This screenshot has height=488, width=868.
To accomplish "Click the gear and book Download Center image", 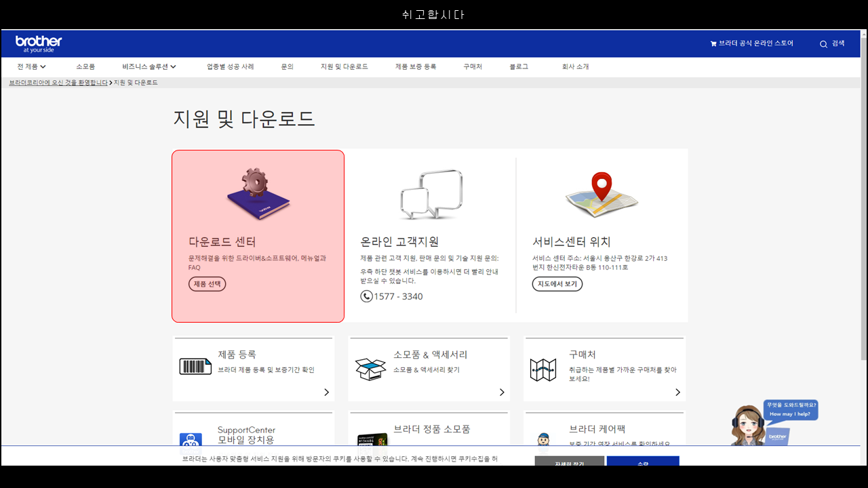I will pos(258,195).
